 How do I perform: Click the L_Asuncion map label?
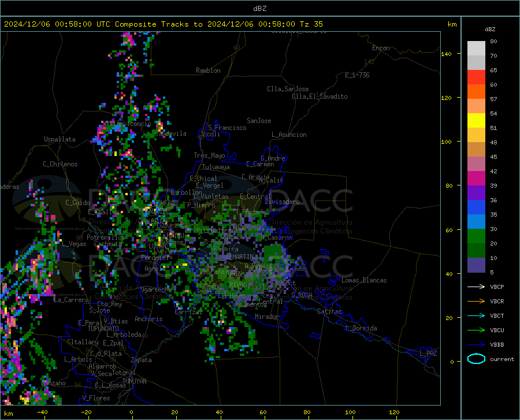click(x=289, y=135)
